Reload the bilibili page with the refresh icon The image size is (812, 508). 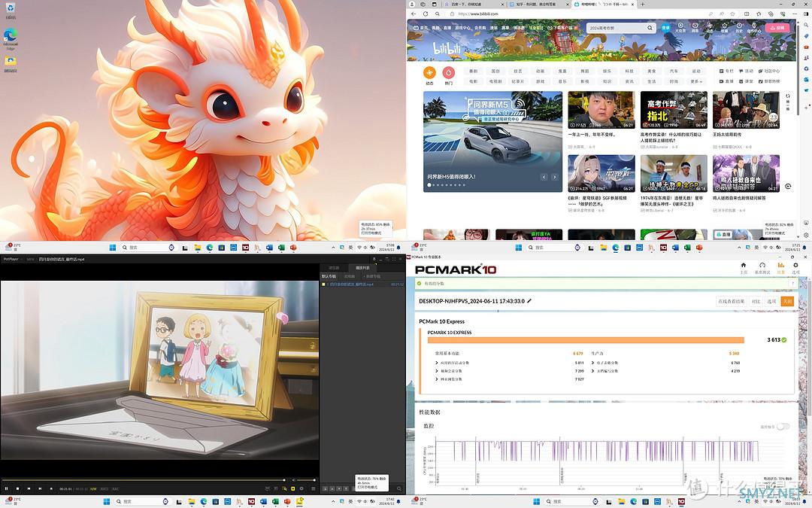pos(425,14)
